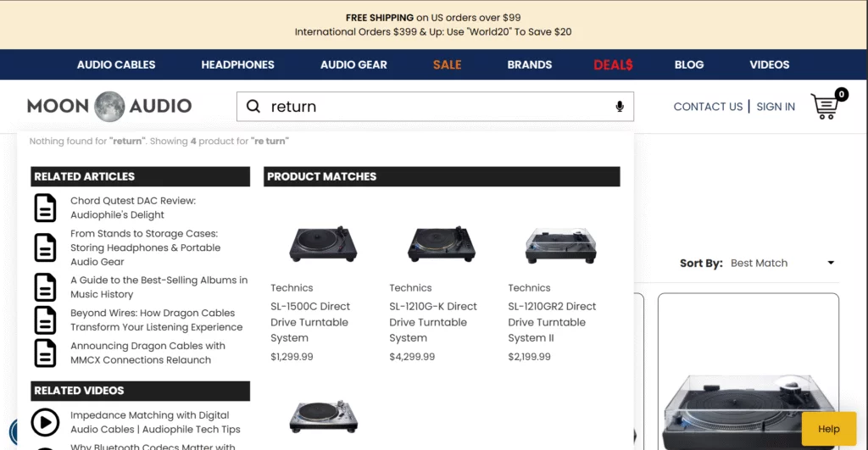Open Guide to Best-Selling Albums article

[x=159, y=287]
